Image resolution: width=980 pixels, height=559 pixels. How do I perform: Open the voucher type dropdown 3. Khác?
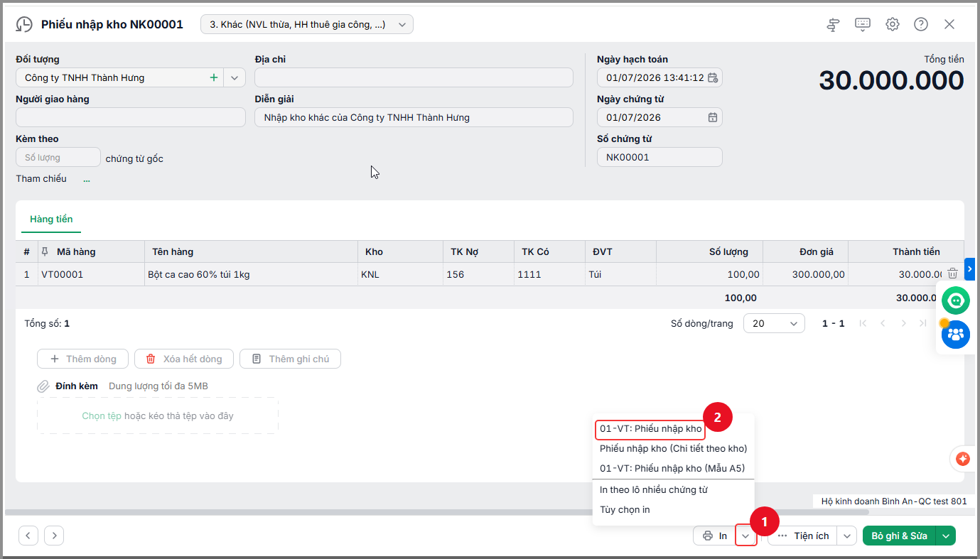click(307, 24)
